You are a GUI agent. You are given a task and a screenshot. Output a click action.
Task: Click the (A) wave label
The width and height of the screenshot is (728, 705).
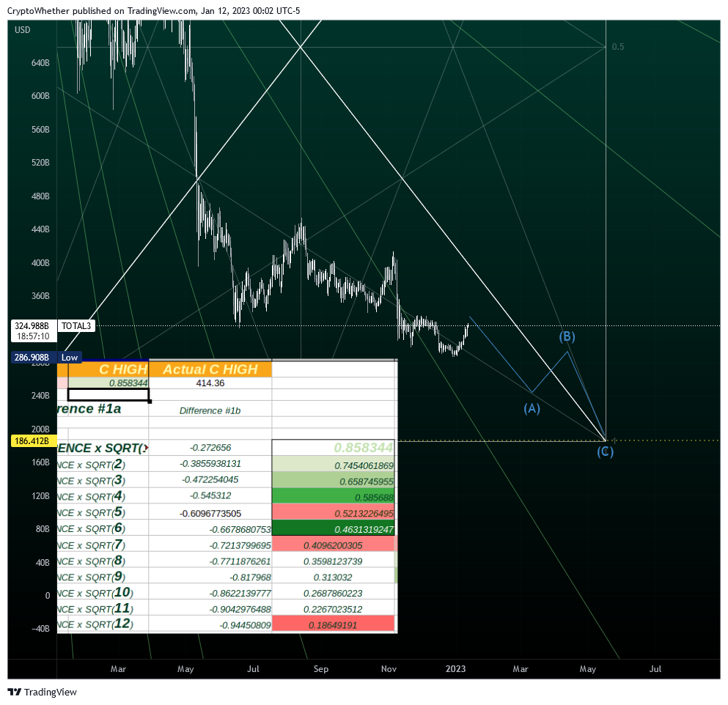(x=532, y=408)
